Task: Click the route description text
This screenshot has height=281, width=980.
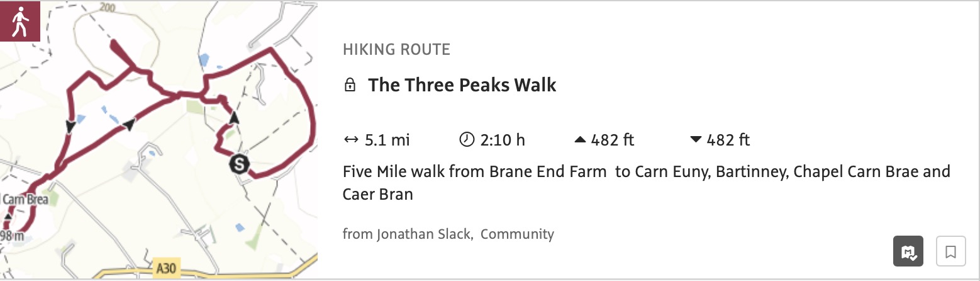Action: [646, 183]
